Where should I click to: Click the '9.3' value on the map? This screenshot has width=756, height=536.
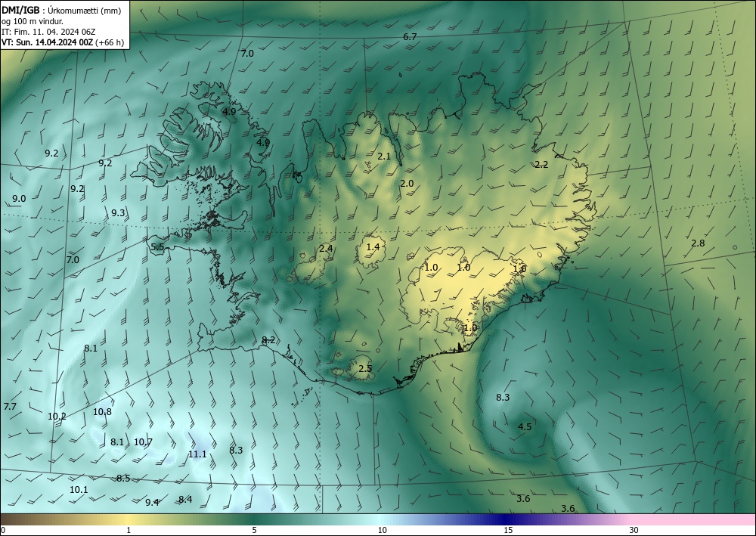coord(118,213)
